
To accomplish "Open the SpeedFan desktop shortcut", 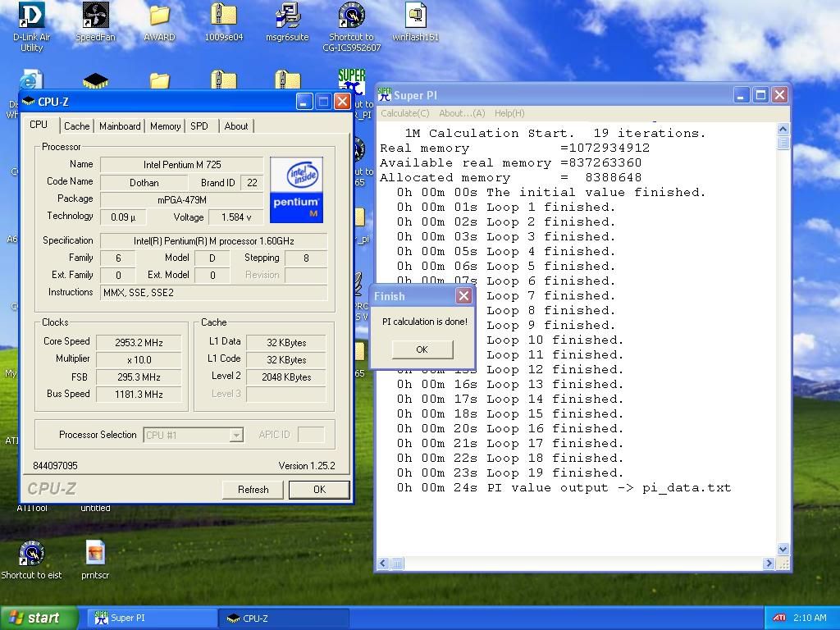I will pos(95,22).
